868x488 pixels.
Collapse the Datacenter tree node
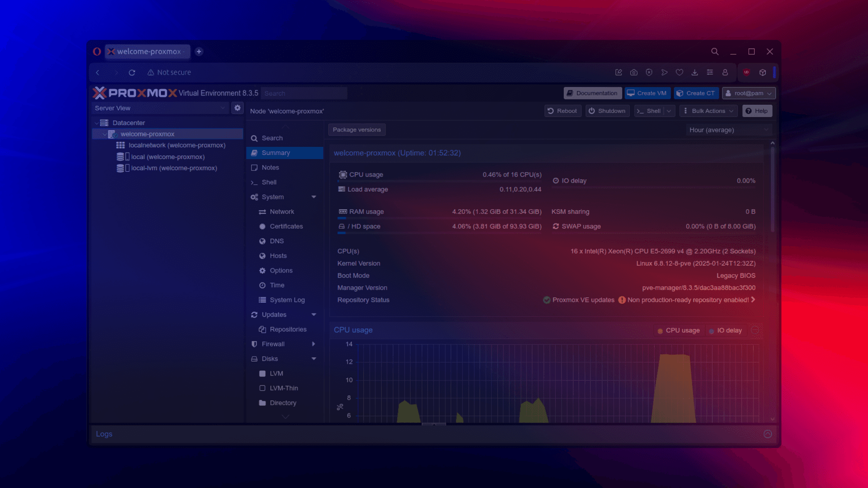pyautogui.click(x=97, y=123)
